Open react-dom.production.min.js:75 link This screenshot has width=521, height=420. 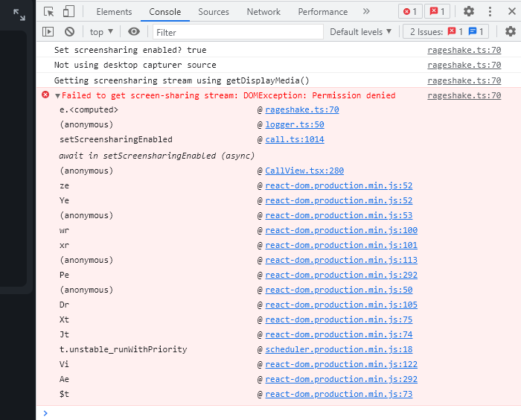point(339,320)
